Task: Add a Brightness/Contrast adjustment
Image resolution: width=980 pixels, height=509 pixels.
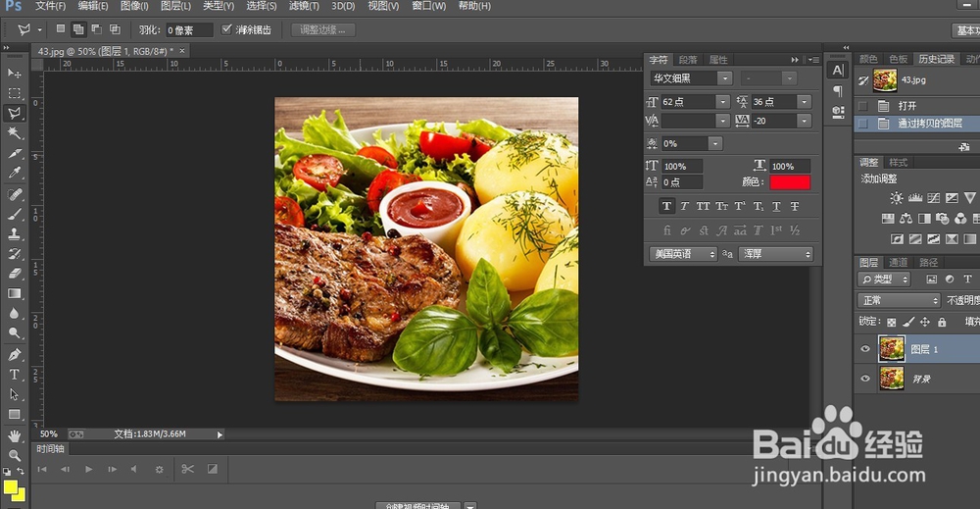Action: [x=897, y=198]
